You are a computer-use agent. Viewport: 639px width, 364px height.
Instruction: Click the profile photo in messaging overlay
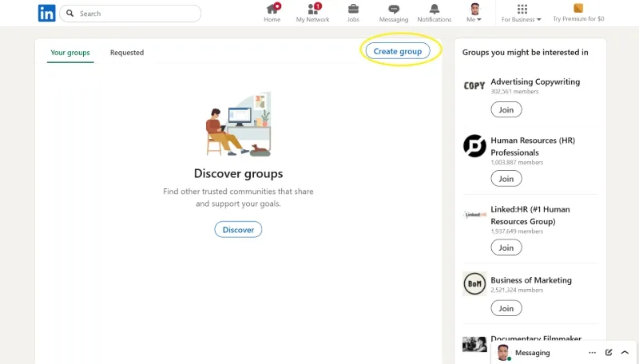[504, 353]
